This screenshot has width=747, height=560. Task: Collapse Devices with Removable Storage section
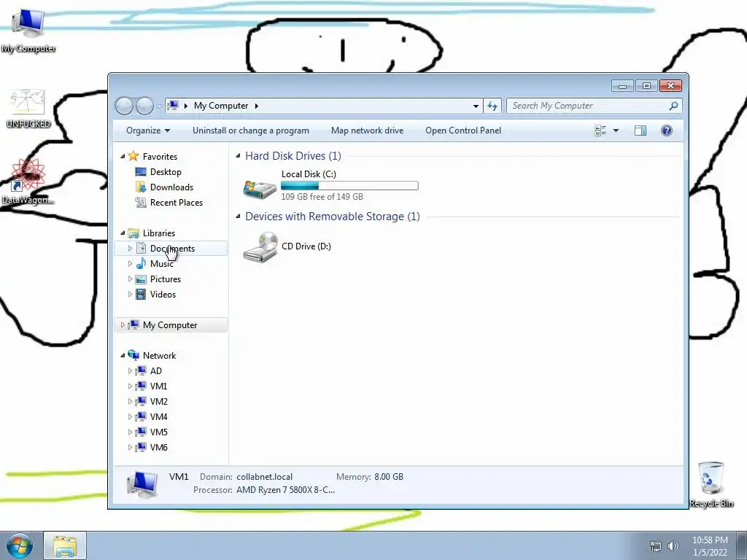238,216
